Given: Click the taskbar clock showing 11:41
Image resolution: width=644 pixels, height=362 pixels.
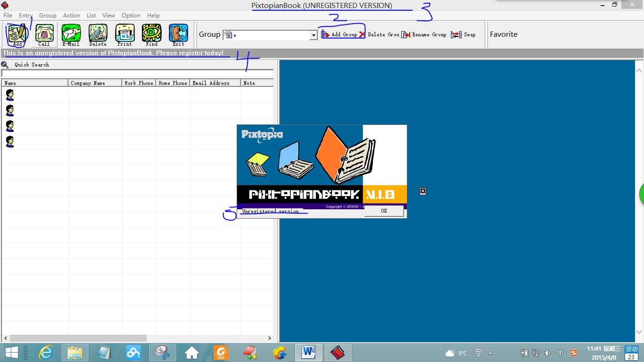Looking at the screenshot, I should (603, 353).
